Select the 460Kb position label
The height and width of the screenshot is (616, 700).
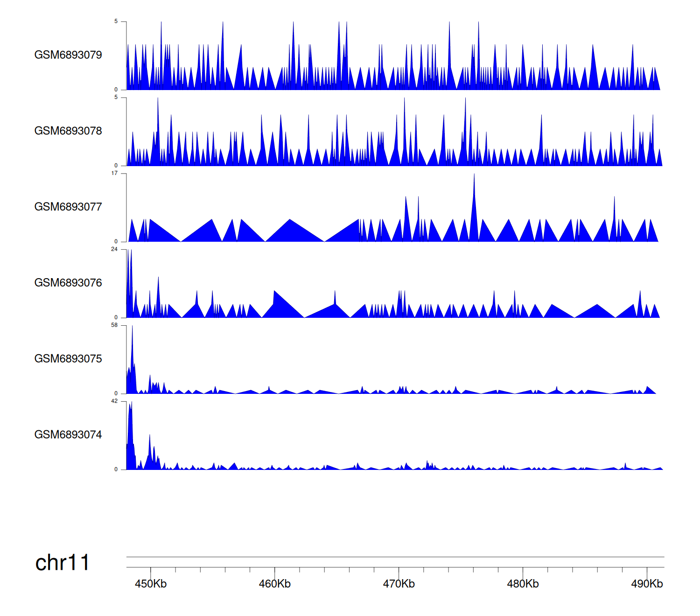(x=275, y=584)
